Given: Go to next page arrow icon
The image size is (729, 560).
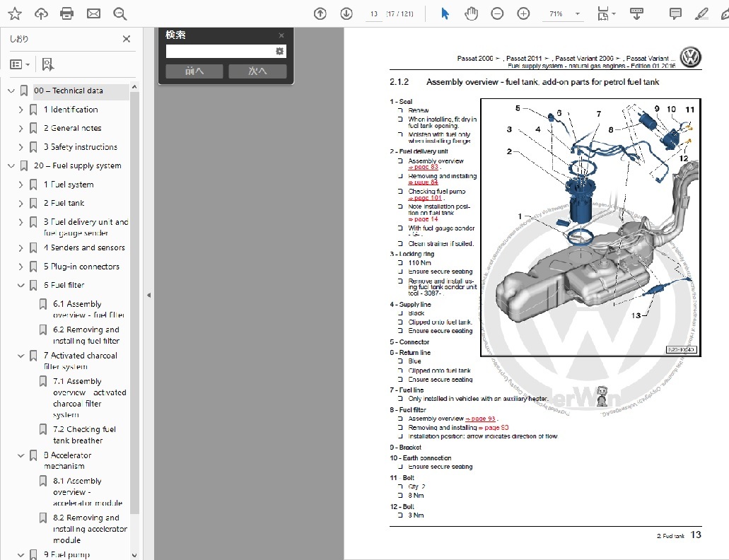Looking at the screenshot, I should click(x=346, y=14).
